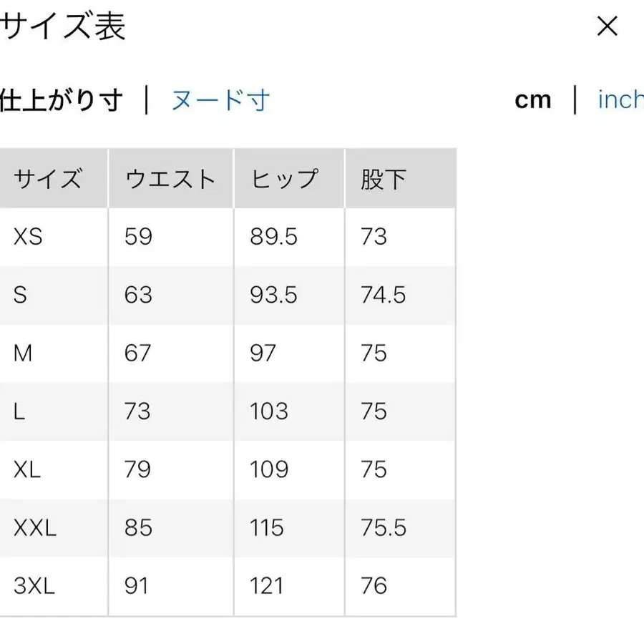Click the ウエスト column header
This screenshot has width=644, height=644.
pos(169,178)
